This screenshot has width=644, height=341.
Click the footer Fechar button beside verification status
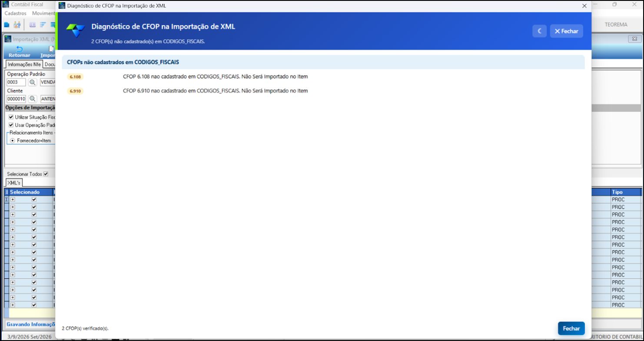coord(571,328)
